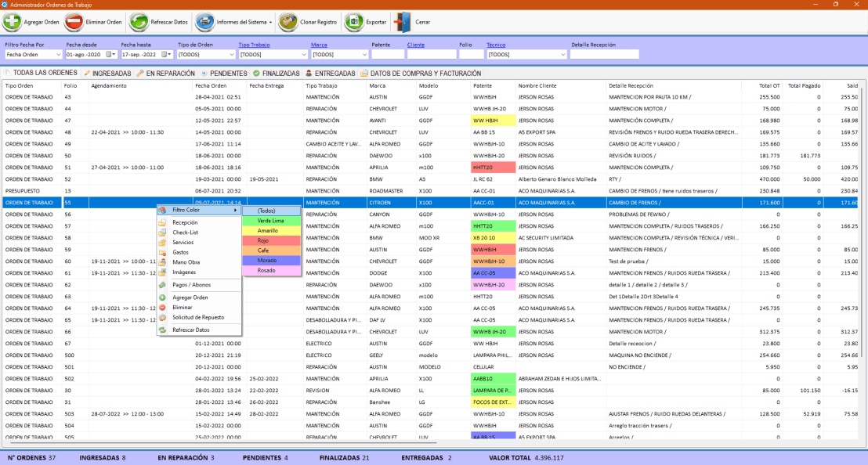868x465 pixels.
Task: Select Mano Obra in context menu
Action: pos(186,262)
